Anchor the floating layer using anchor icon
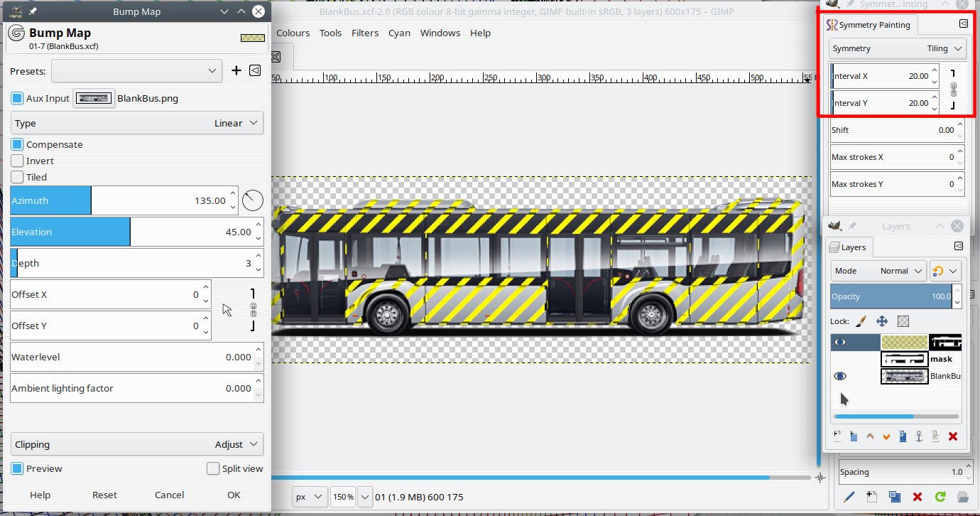Viewport: 980px width, 516px height. (x=919, y=436)
